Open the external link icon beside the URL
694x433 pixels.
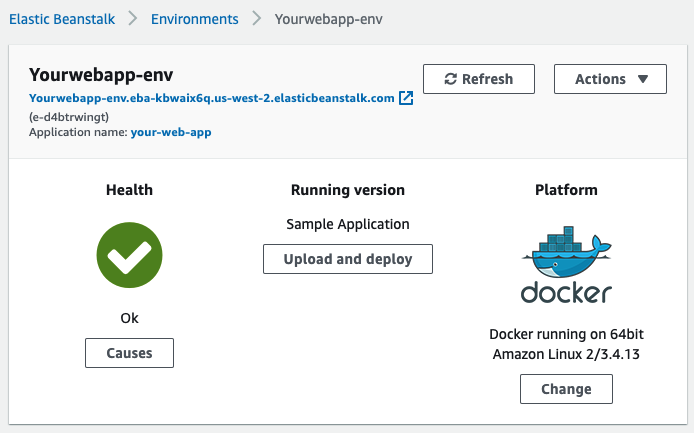pyautogui.click(x=406, y=98)
